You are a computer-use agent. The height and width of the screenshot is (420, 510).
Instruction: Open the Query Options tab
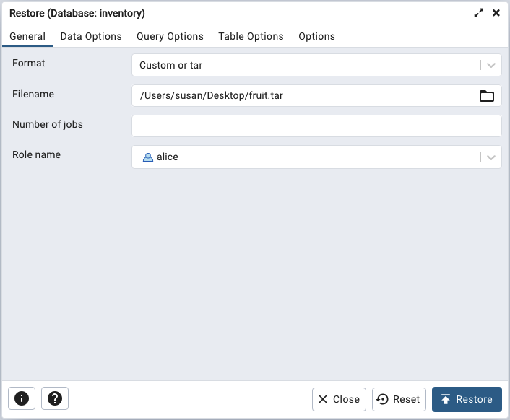pos(170,36)
